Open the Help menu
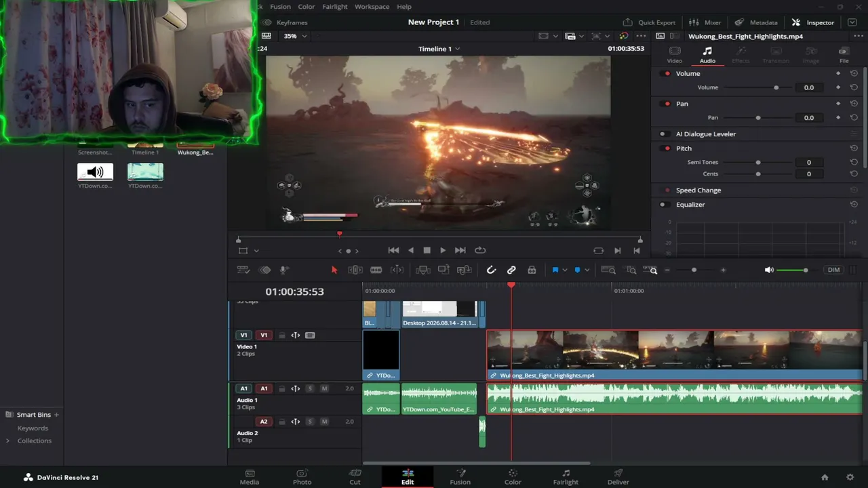Viewport: 868px width, 488px height. [404, 7]
